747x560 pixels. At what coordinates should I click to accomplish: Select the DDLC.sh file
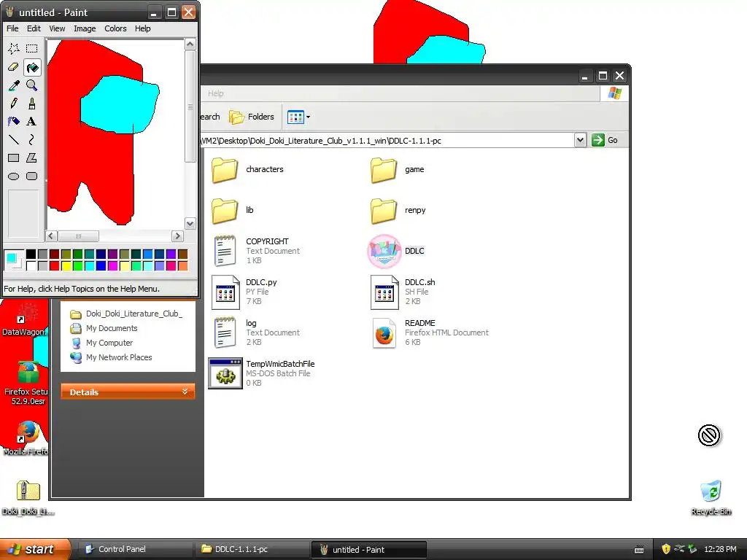point(403,292)
